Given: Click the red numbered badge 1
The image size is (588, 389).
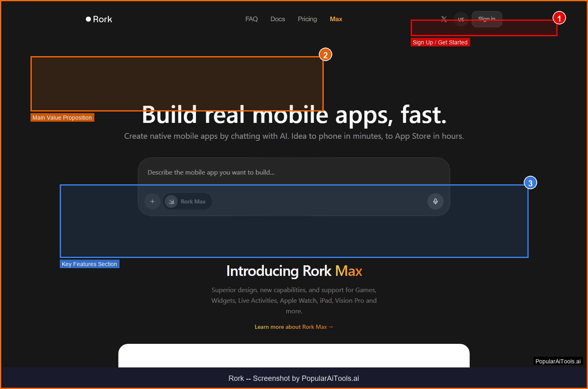Looking at the screenshot, I should point(559,18).
